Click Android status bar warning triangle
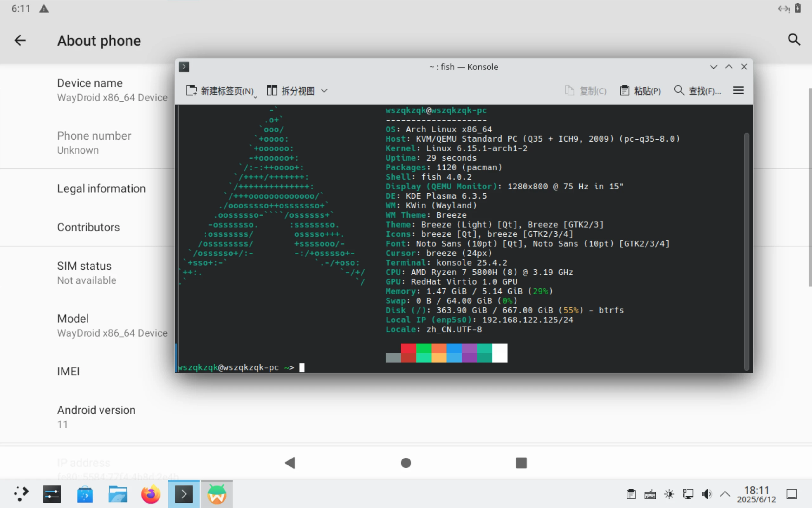The image size is (812, 508). [44, 9]
